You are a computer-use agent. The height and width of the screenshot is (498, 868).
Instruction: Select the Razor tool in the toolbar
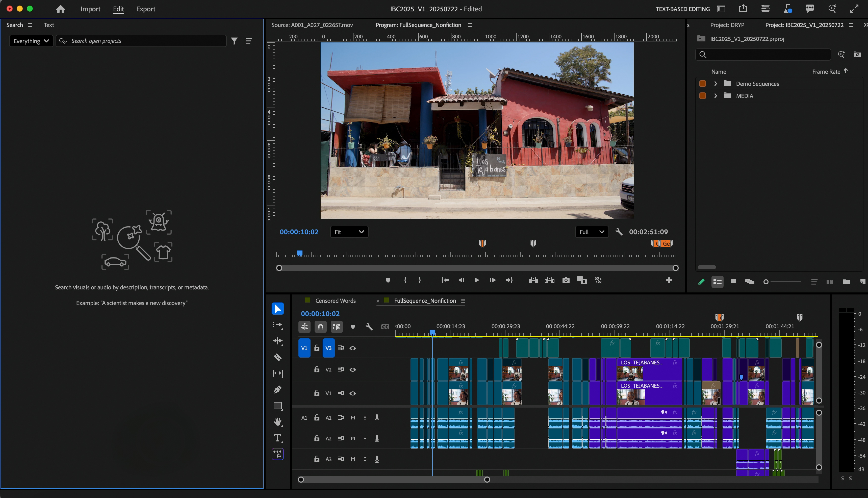pos(278,357)
